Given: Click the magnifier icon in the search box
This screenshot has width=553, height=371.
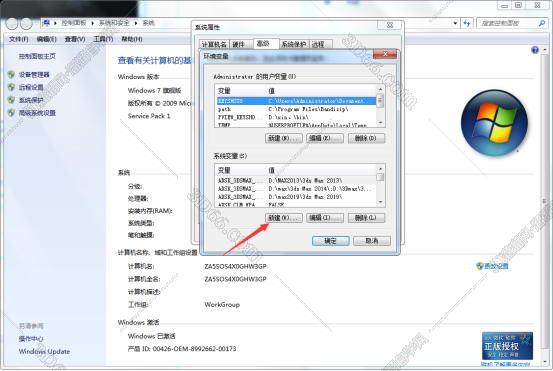Looking at the screenshot, I should [x=541, y=23].
